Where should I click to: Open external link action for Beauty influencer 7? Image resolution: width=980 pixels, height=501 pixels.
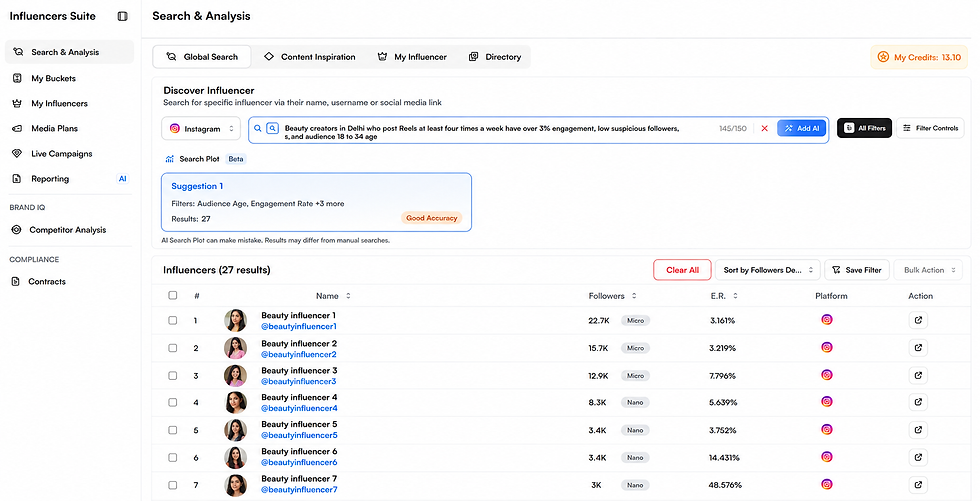pyautogui.click(x=918, y=485)
